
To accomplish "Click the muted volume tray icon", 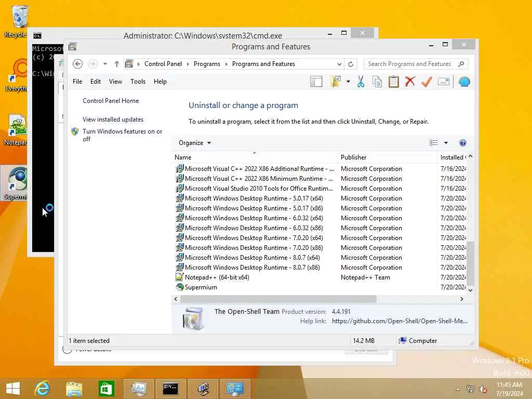I will [x=483, y=389].
